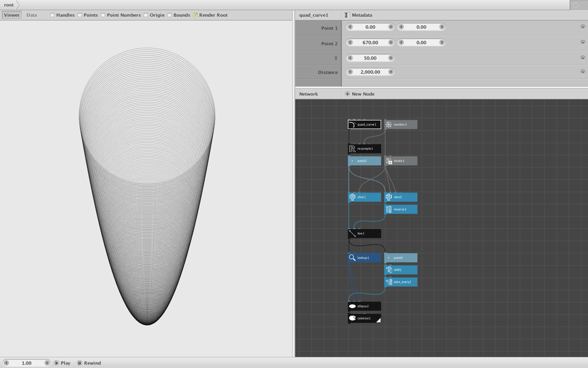
Task: Enable the Points checkbox
Action: (79, 15)
